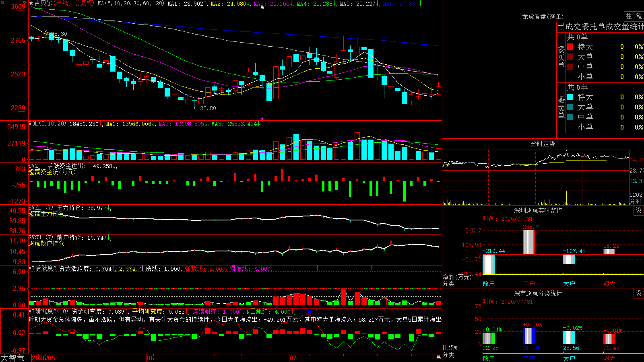This screenshot has width=644, height=362.
Task: Click the 爆发线: 6.000 label
Action: pyautogui.click(x=250, y=268)
